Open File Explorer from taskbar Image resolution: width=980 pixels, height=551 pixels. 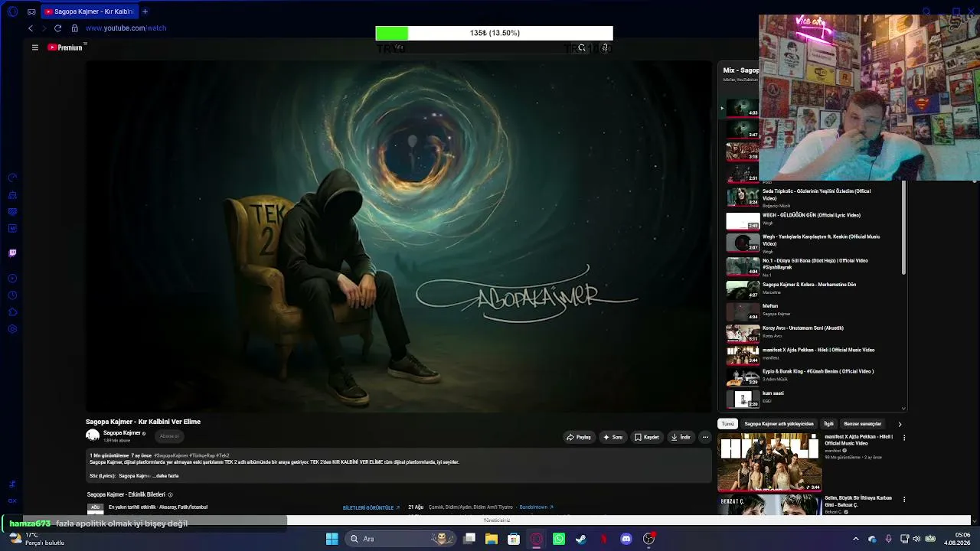point(492,539)
